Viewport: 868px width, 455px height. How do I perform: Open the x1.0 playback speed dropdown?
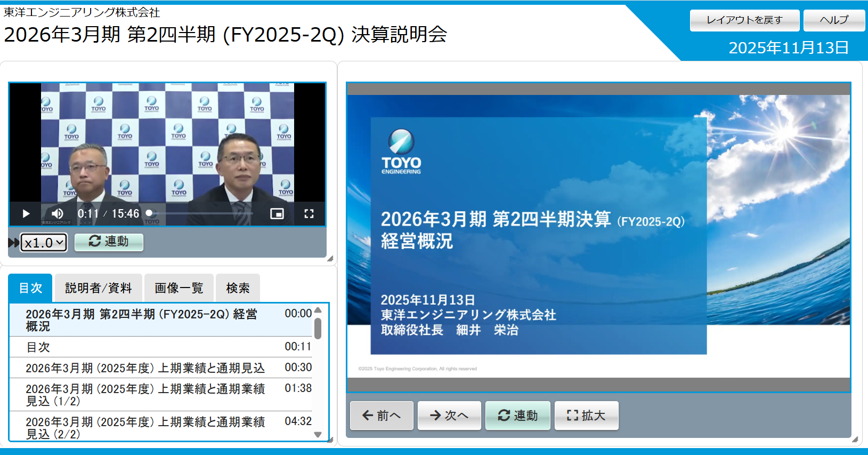[44, 243]
